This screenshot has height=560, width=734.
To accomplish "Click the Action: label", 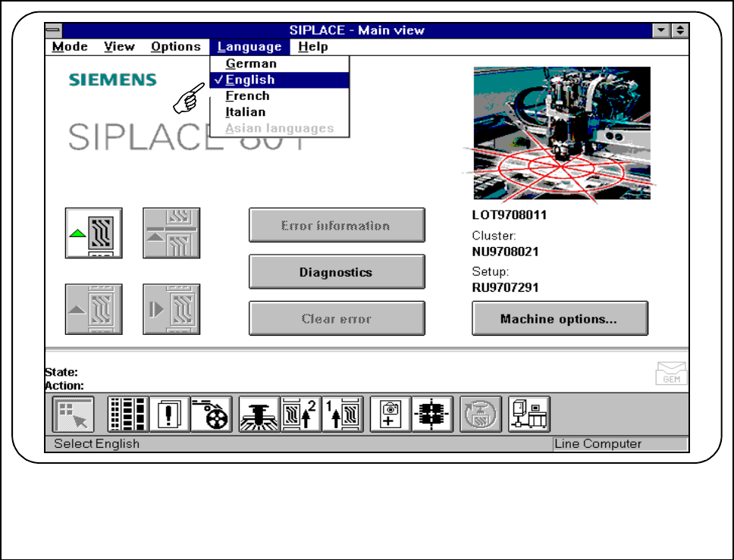I will pyautogui.click(x=64, y=386).
